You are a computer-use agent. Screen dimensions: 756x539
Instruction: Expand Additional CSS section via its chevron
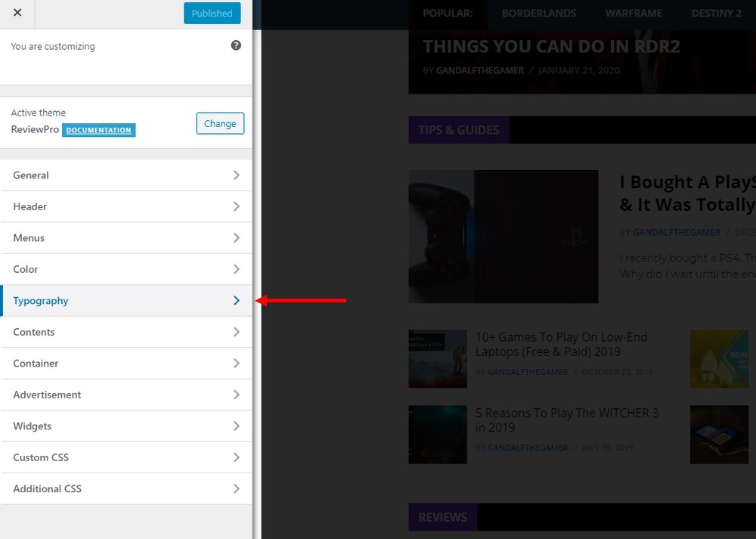click(x=236, y=488)
